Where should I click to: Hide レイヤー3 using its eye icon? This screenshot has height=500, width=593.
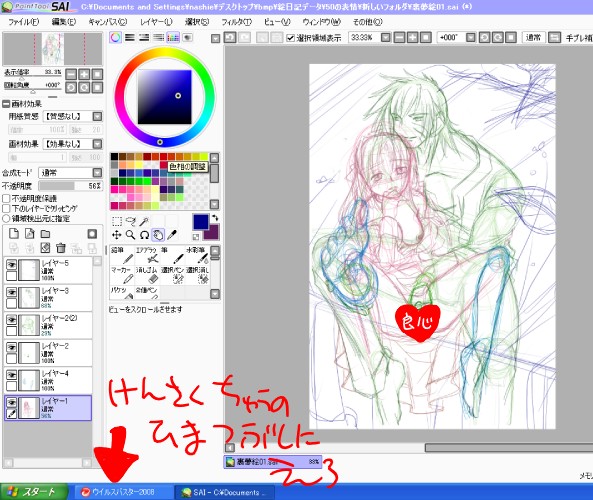(12, 292)
